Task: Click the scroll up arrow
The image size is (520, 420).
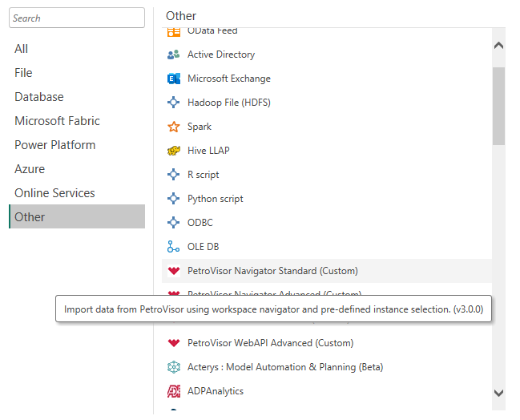Action: 498,46
